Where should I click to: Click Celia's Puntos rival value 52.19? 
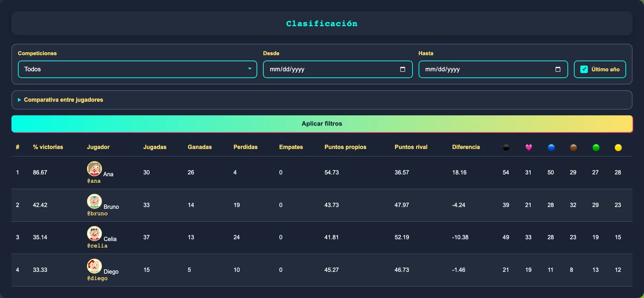[x=402, y=237]
